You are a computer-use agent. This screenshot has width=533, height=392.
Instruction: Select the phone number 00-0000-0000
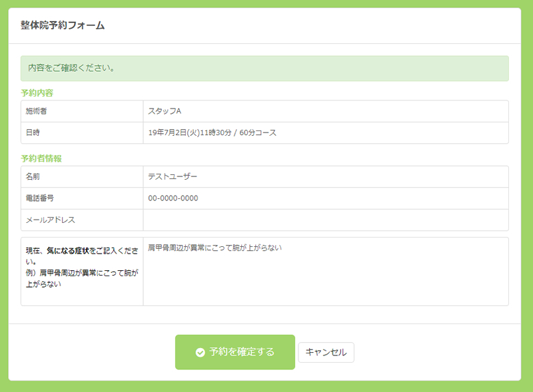[x=173, y=198]
